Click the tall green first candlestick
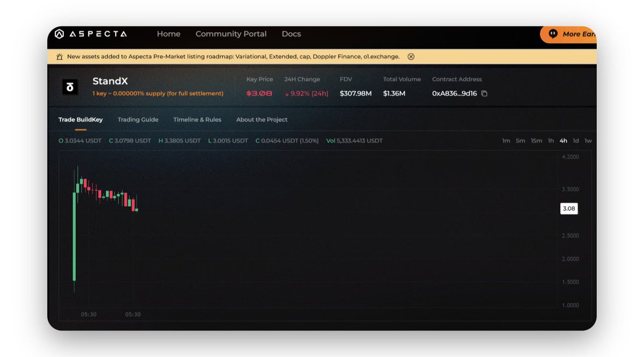Image resolution: width=644 pixels, height=357 pixels. point(74,236)
